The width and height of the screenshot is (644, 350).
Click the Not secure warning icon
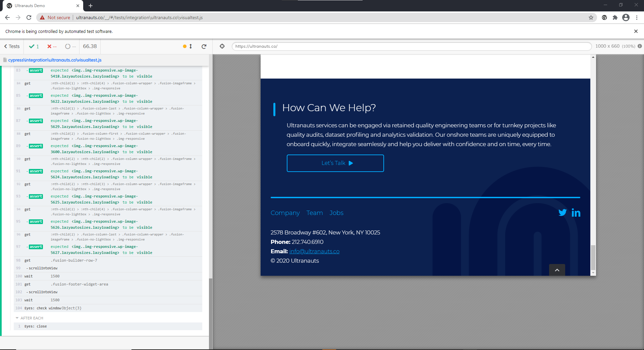click(x=42, y=17)
